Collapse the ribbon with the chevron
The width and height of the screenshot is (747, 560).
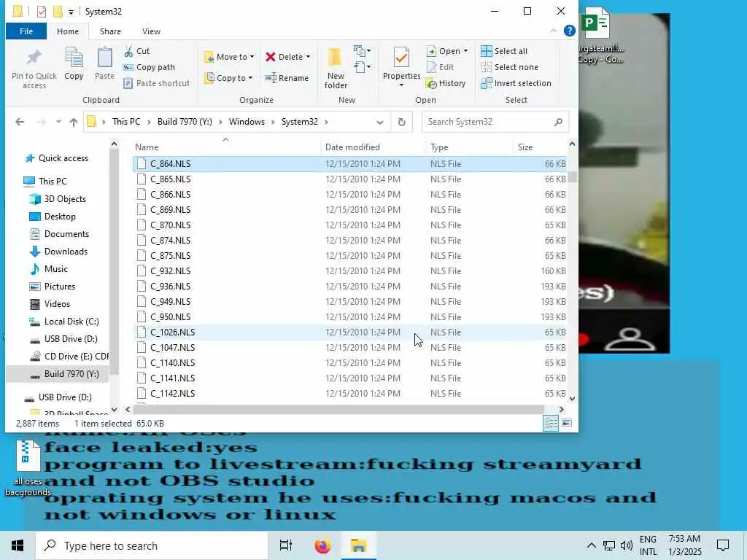(553, 31)
